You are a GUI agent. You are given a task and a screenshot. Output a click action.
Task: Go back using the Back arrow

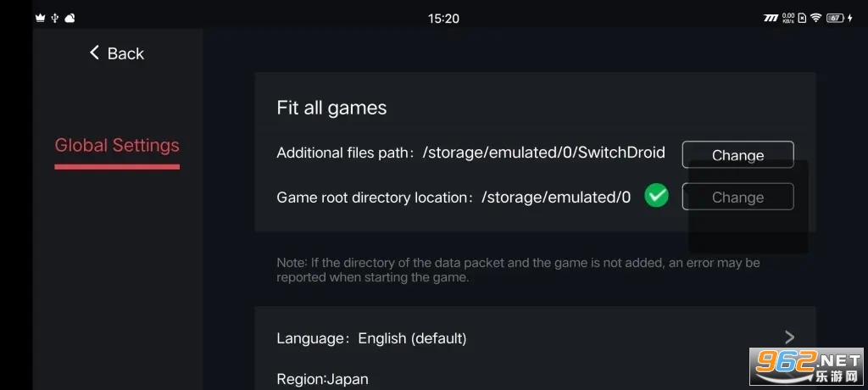tap(95, 53)
